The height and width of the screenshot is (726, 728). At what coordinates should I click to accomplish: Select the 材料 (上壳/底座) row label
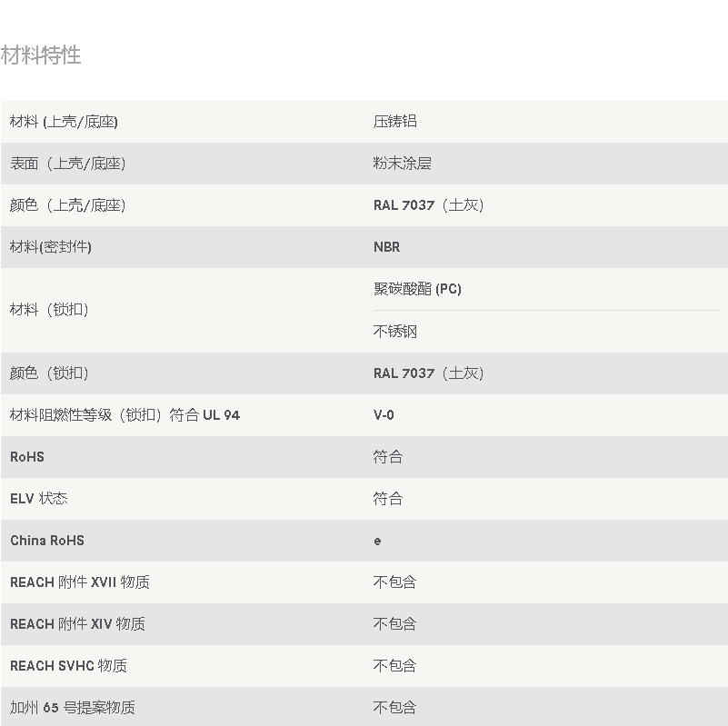coord(64,122)
